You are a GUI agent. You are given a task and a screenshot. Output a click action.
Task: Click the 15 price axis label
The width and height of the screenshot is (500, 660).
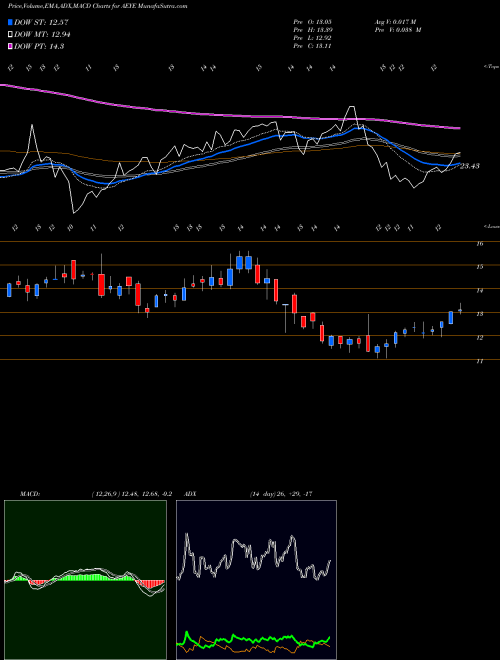coord(480,267)
